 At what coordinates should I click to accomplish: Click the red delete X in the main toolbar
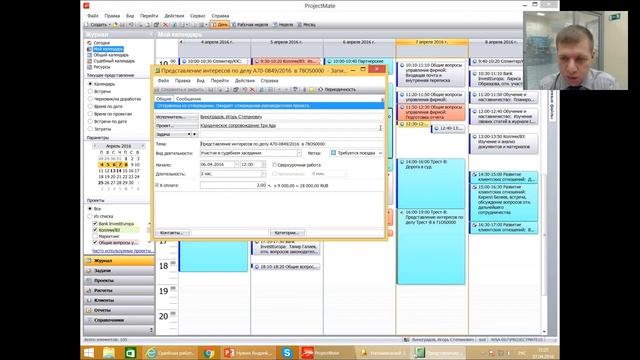(165, 25)
